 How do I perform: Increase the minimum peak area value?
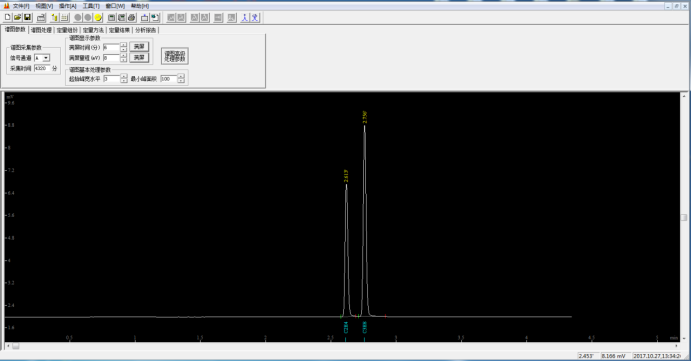[181, 76]
